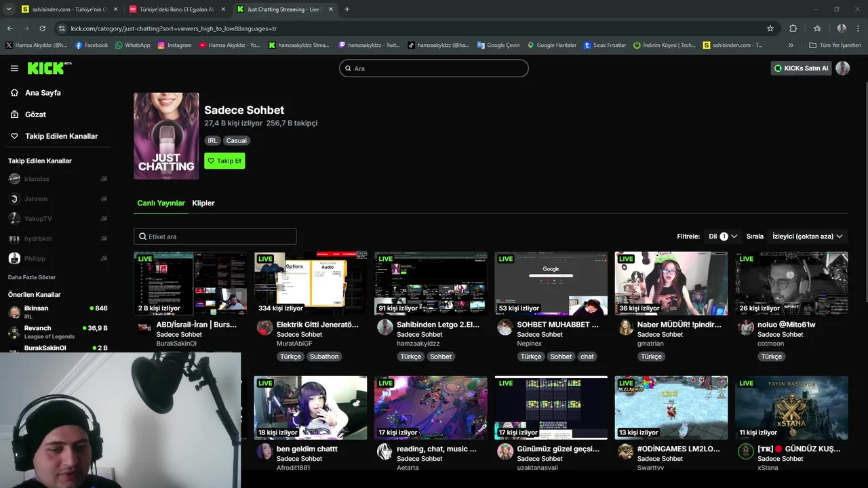Reload the page with browser refresh
The image size is (868, 488).
pyautogui.click(x=42, y=28)
